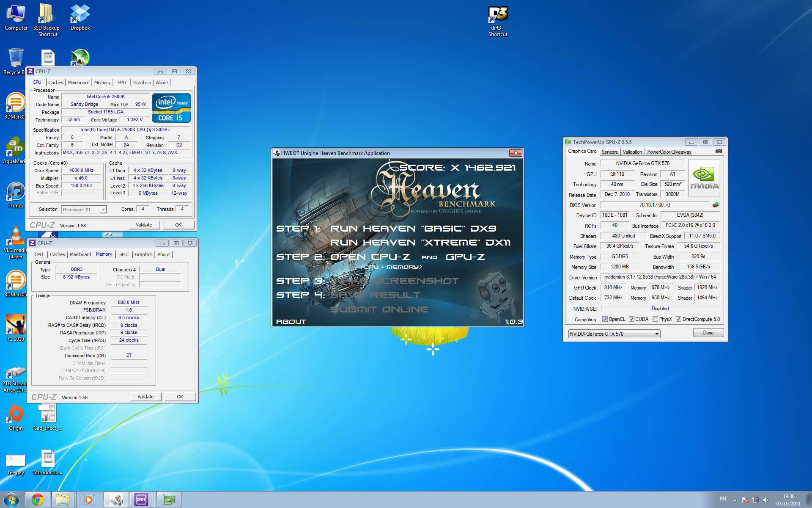Click the GPU-Z BIOS save icon
The image size is (812, 508).
click(715, 205)
